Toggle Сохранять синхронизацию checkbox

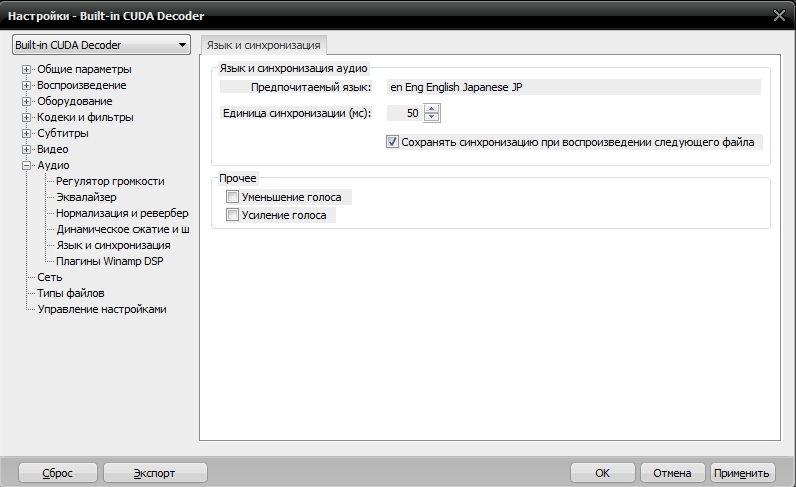pyautogui.click(x=392, y=142)
